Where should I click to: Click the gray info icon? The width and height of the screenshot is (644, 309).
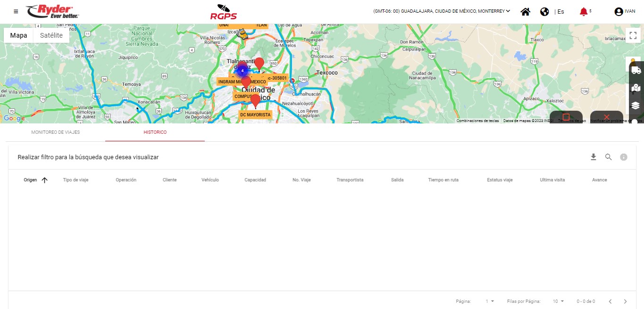point(624,157)
